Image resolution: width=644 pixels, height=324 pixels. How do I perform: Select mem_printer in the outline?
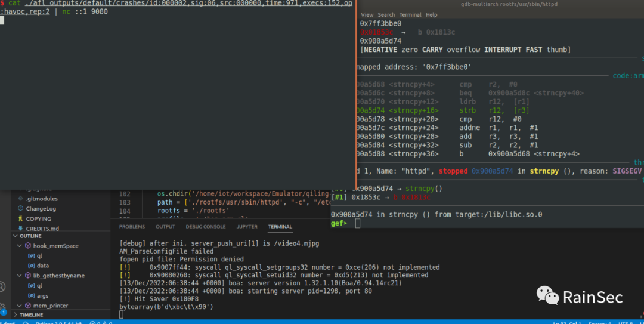tap(51, 306)
